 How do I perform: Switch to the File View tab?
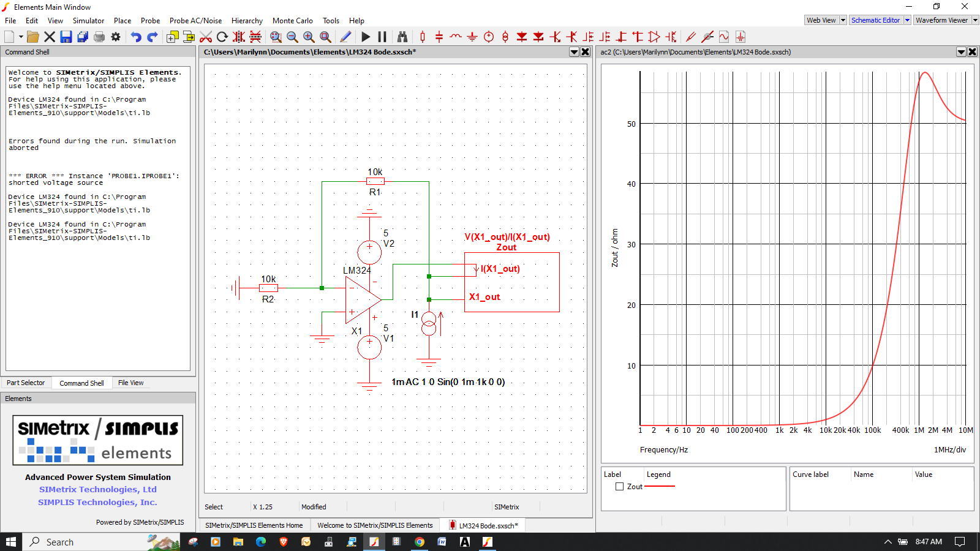click(130, 383)
